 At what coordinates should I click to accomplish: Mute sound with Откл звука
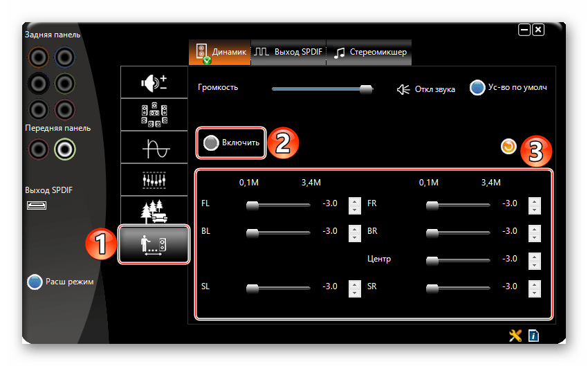coord(404,89)
